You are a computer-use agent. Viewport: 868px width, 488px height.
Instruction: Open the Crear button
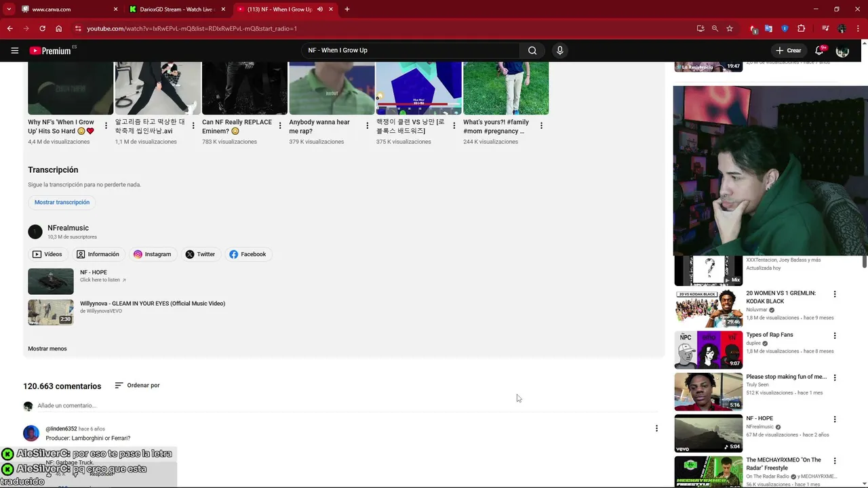coord(789,50)
